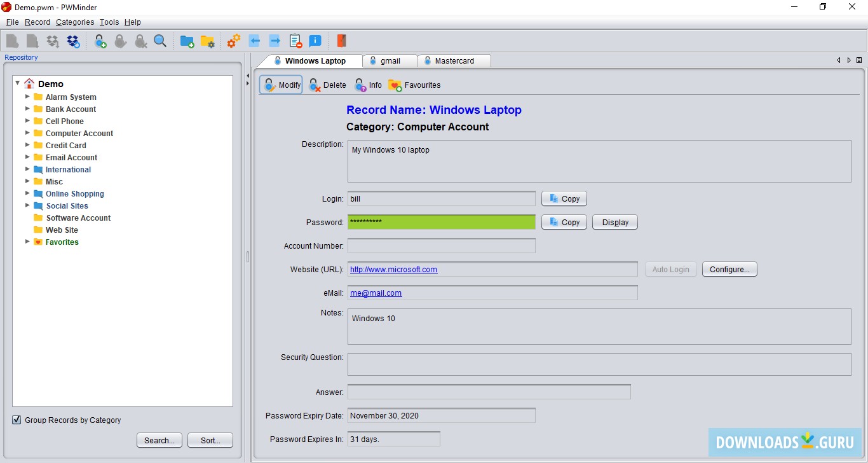The image size is (868, 463).
Task: Add a category with blue folder-plus icon
Action: (187, 41)
